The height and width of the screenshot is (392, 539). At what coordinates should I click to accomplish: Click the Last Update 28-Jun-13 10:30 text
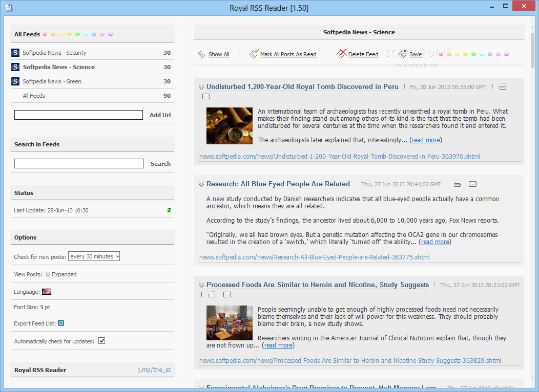tap(51, 210)
